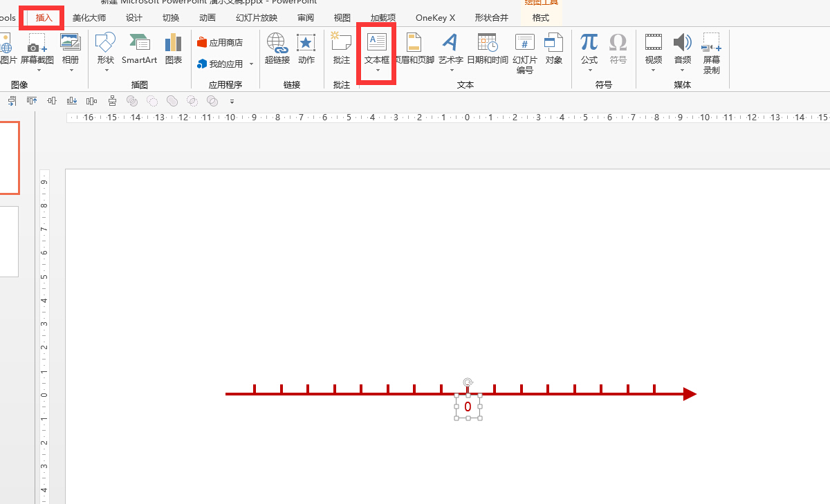Select the text box containing 0
Image resolution: width=830 pixels, height=504 pixels.
pos(468,407)
